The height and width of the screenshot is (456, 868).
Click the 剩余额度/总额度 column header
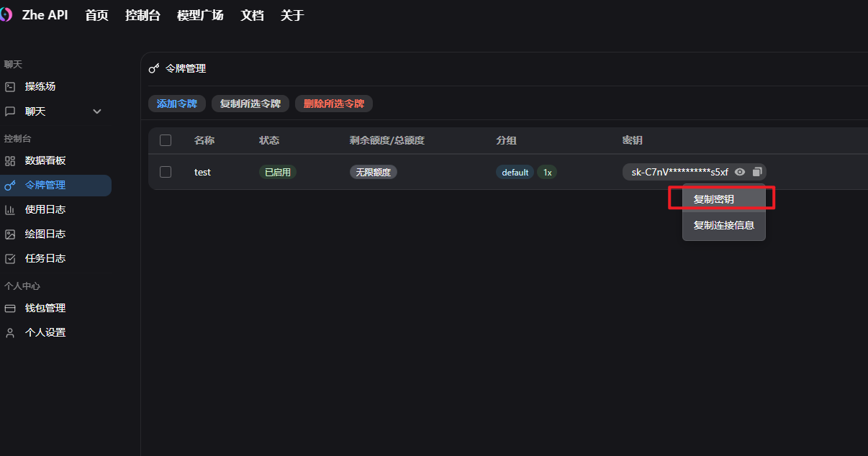click(x=387, y=140)
